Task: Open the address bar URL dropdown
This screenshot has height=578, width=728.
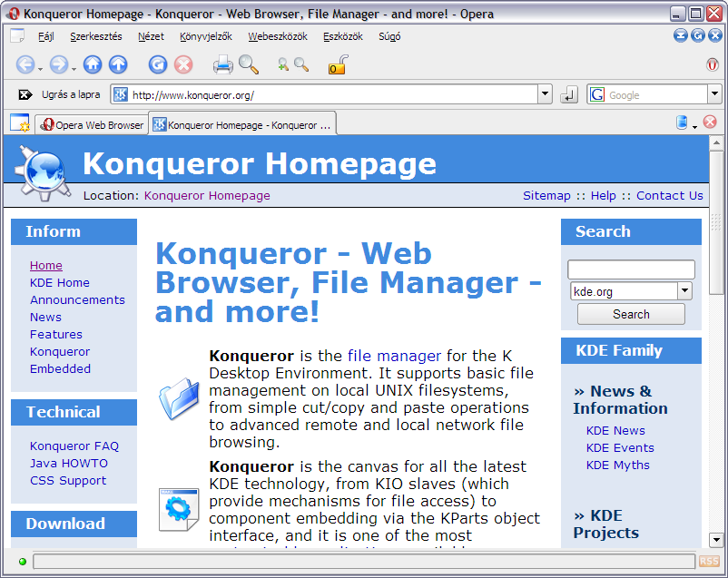Action: pyautogui.click(x=545, y=94)
